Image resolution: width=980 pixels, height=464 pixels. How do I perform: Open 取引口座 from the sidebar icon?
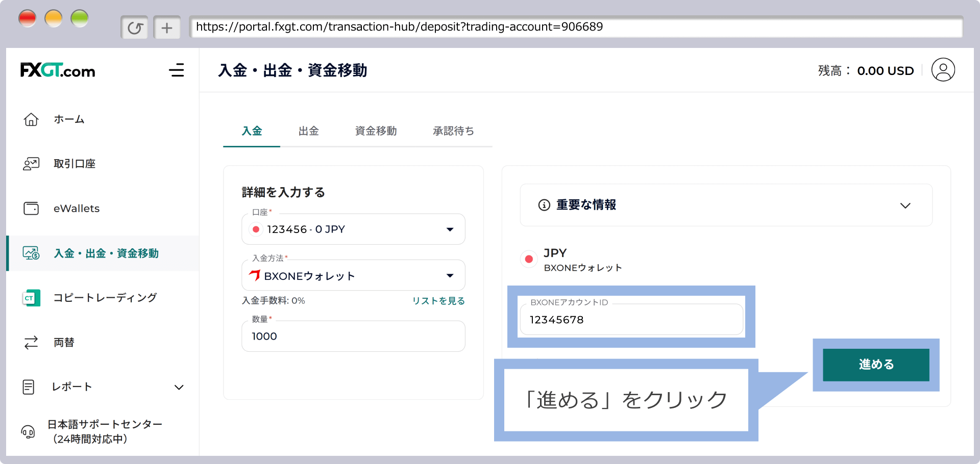pos(31,163)
